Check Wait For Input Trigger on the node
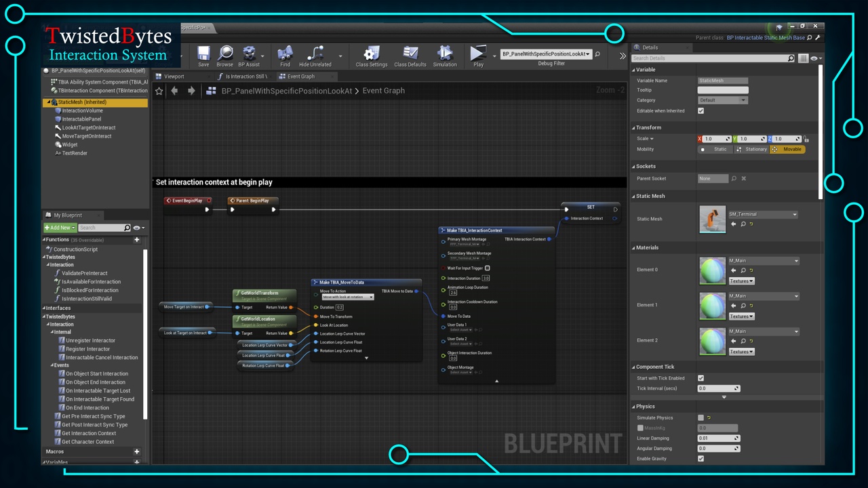This screenshot has width=868, height=488. coord(488,268)
